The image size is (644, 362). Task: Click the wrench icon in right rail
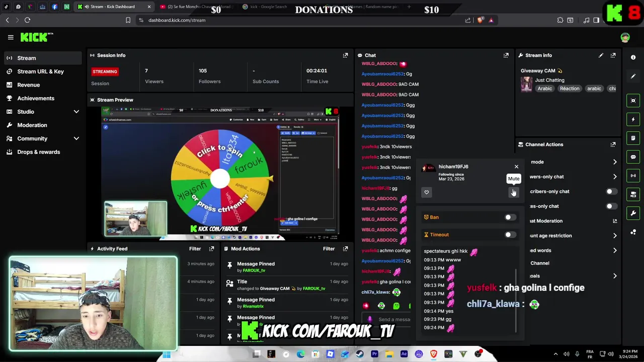tap(633, 213)
